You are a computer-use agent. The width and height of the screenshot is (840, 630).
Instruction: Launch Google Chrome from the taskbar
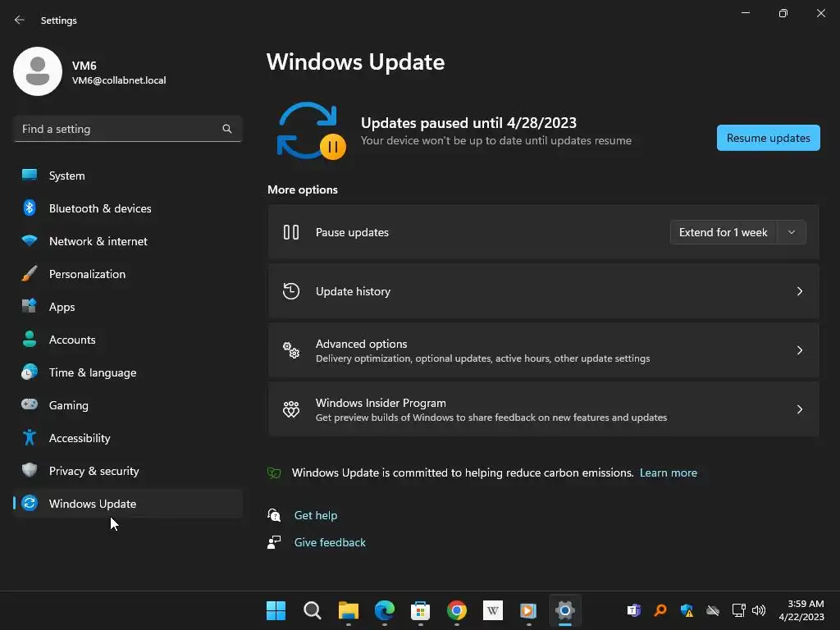pyautogui.click(x=456, y=610)
